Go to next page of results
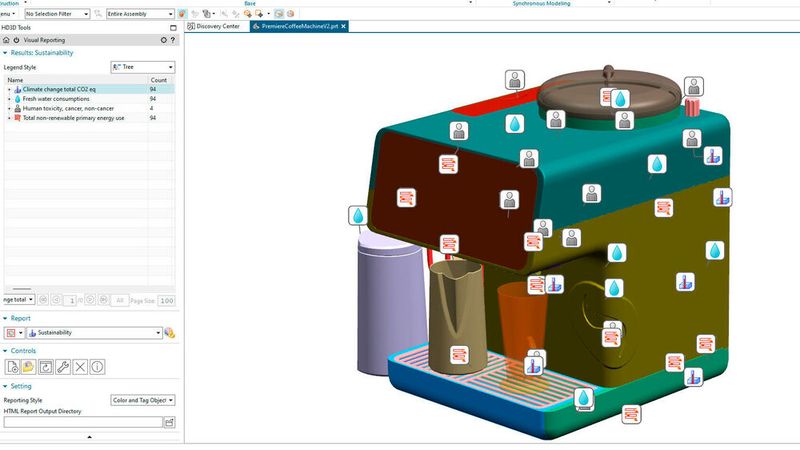This screenshot has width=800, height=450. point(90,300)
